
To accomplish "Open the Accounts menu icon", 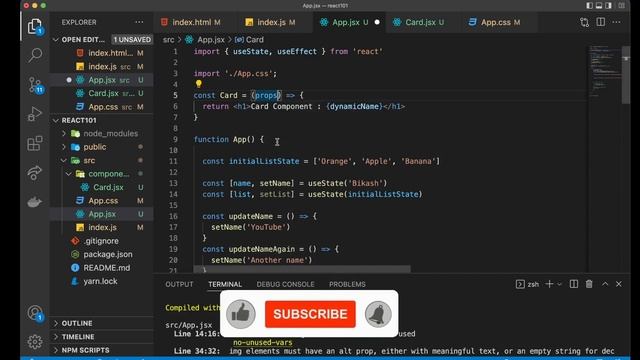I will (x=35, y=313).
